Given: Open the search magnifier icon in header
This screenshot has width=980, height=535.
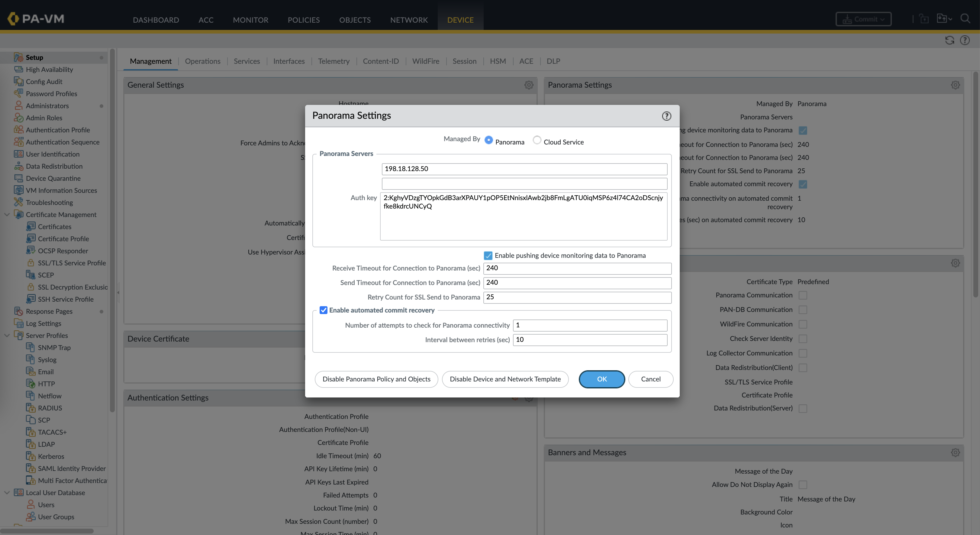Looking at the screenshot, I should (965, 19).
